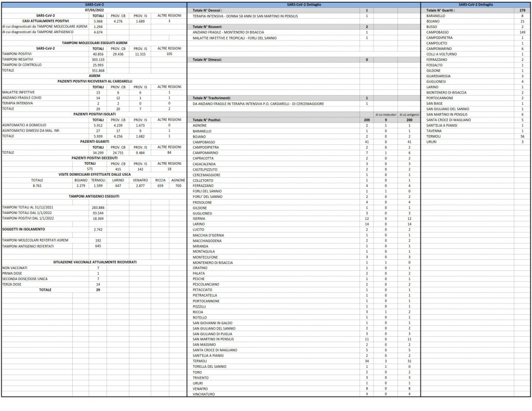Click the NON VACCINATI row label

[15, 268]
